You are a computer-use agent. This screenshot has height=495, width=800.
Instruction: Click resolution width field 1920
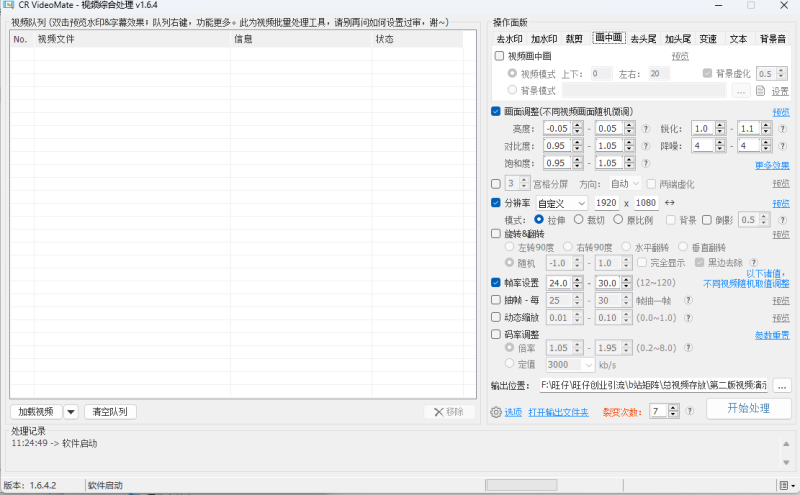[x=606, y=203]
